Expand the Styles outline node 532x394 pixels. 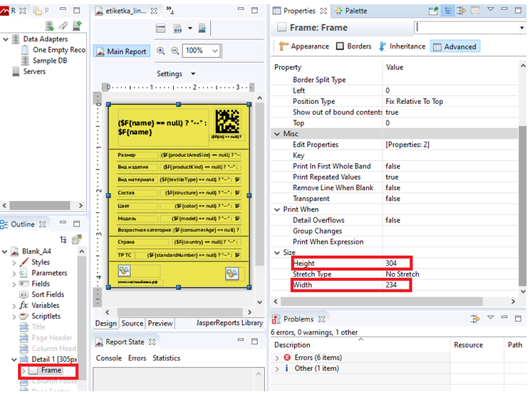click(x=14, y=263)
